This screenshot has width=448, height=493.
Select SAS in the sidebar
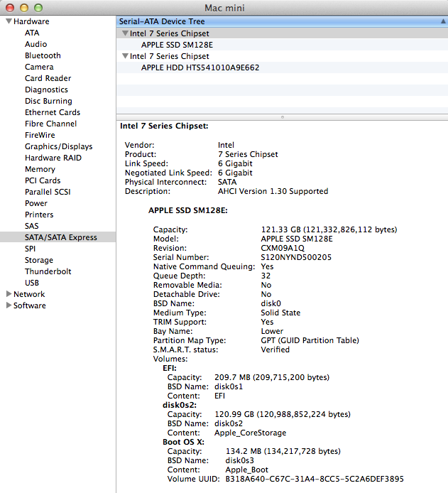pos(32,226)
